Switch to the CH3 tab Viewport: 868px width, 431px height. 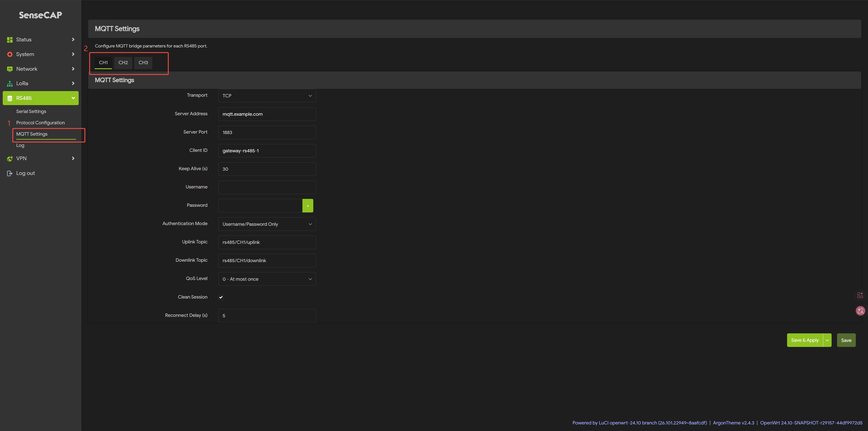click(143, 63)
